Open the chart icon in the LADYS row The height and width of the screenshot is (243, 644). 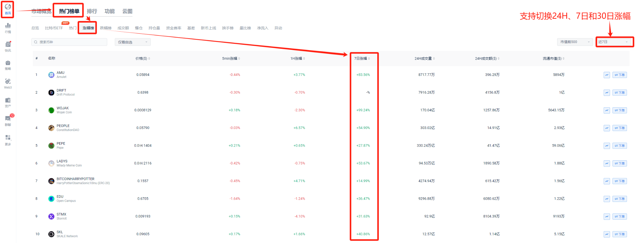(607, 163)
